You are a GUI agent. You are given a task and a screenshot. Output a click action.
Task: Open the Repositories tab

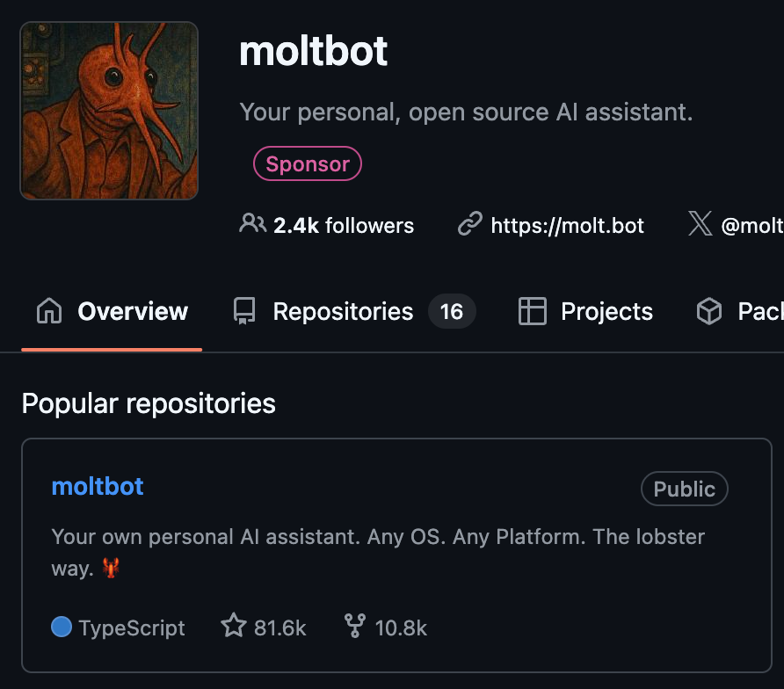point(343,311)
